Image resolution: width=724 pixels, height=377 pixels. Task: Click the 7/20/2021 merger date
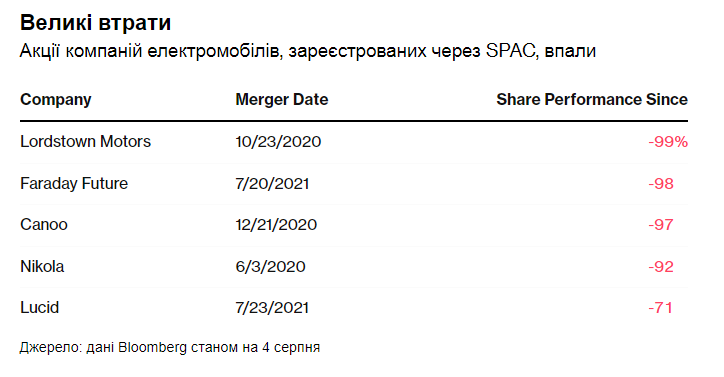click(272, 183)
